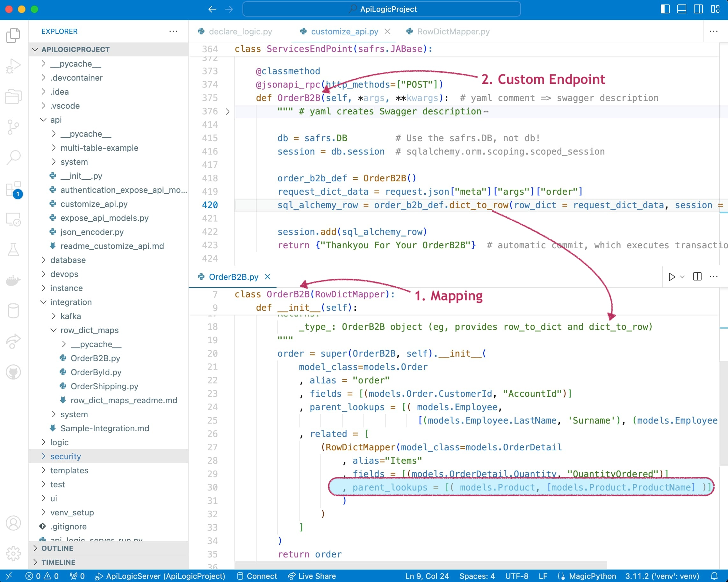Unfold the docstring at line 376
Image resolution: width=728 pixels, height=582 pixels.
227,112
